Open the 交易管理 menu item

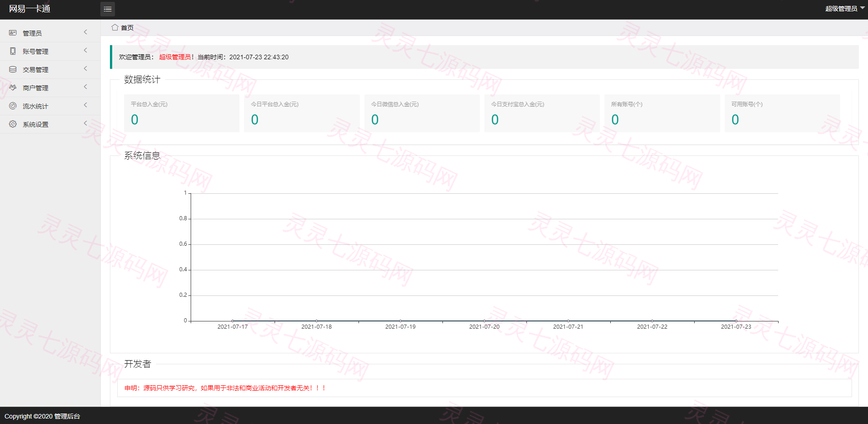pos(50,69)
